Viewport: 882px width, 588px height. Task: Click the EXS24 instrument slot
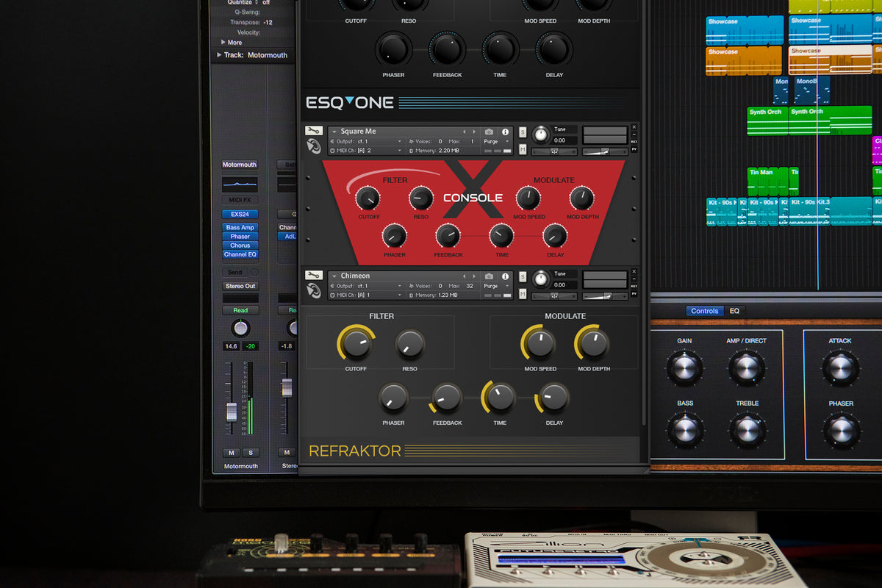240,213
